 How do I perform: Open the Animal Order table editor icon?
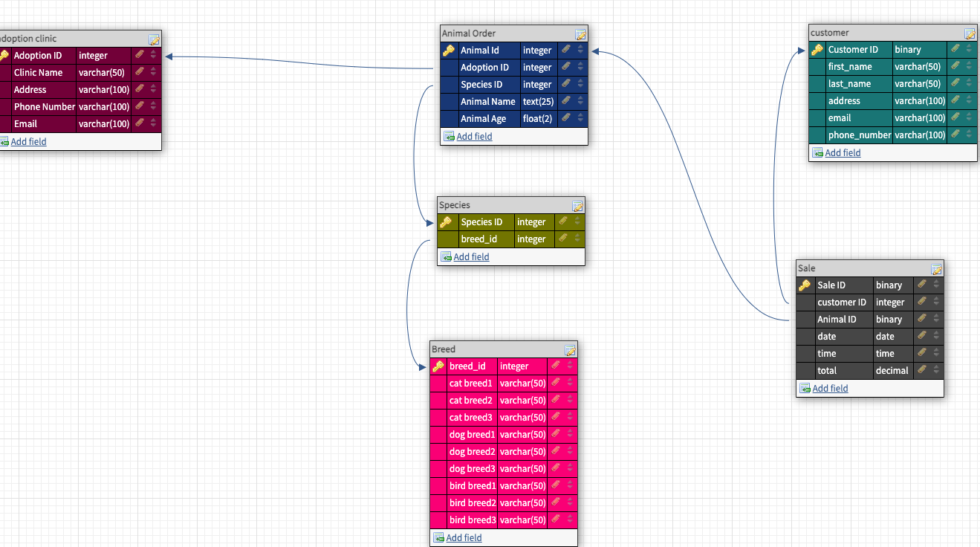pyautogui.click(x=580, y=33)
